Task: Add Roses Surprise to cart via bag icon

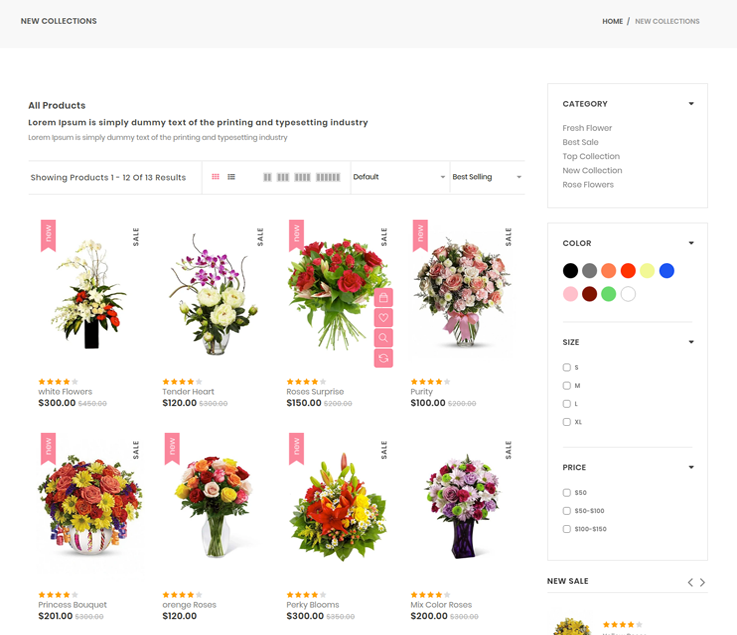Action: coord(384,298)
